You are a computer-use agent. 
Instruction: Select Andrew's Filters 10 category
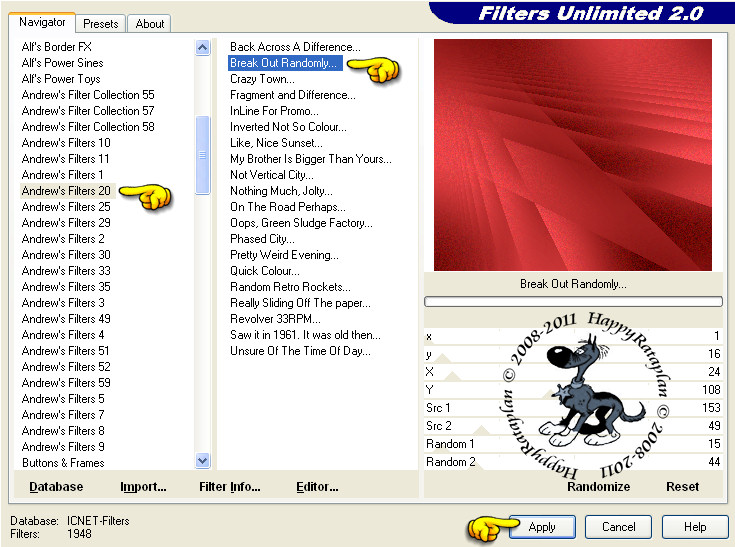(x=66, y=142)
